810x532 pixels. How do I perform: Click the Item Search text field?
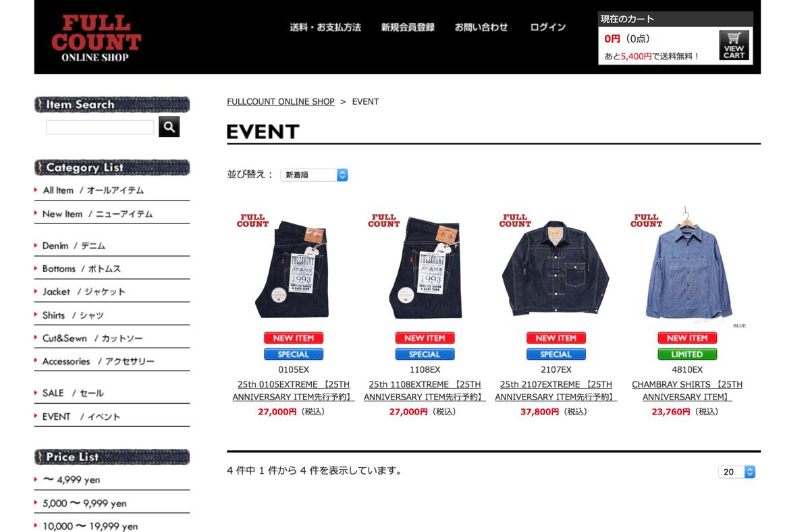[x=100, y=127]
